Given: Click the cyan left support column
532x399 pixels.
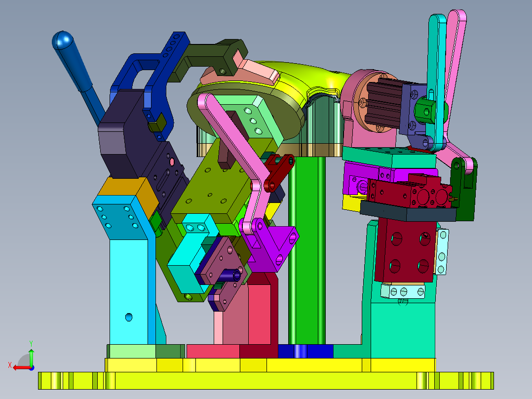Looking at the screenshot, I should pyautogui.click(x=129, y=282).
